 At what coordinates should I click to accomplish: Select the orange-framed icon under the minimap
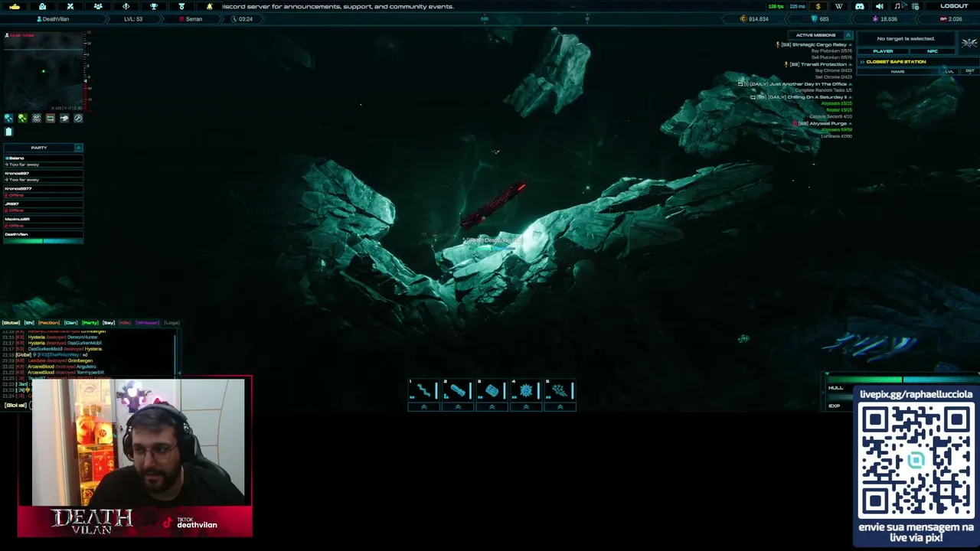pyautogui.click(x=51, y=118)
